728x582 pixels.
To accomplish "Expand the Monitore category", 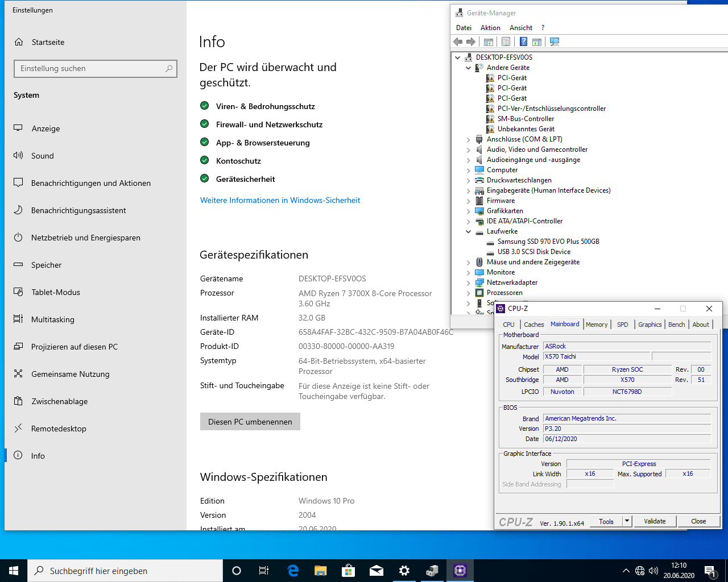I will coord(468,272).
